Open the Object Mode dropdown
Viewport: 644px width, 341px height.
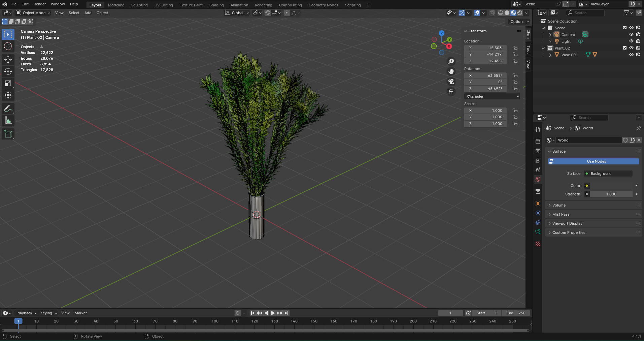33,13
